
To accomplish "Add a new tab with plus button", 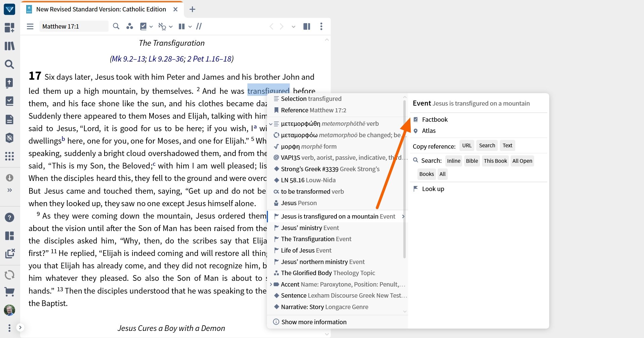I will tap(192, 9).
